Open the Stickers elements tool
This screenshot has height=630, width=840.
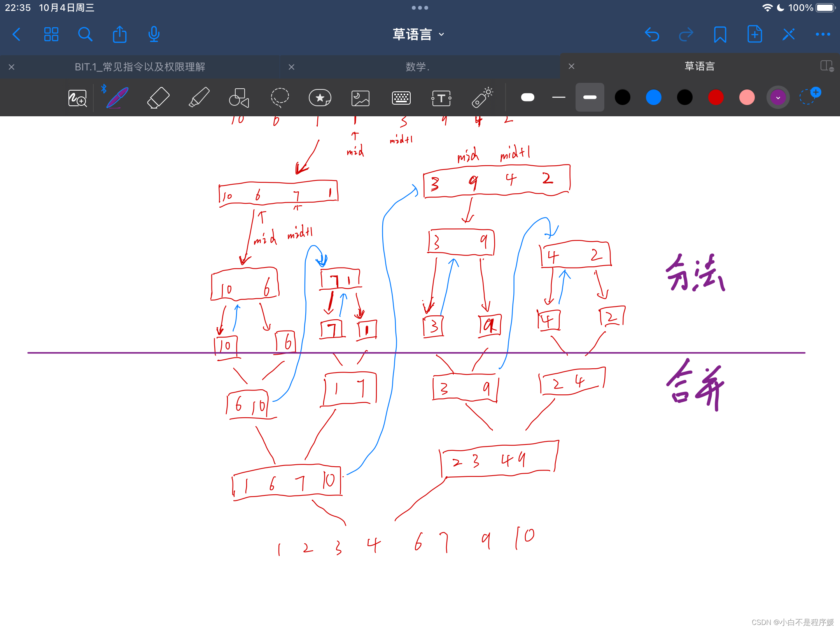[x=320, y=98]
